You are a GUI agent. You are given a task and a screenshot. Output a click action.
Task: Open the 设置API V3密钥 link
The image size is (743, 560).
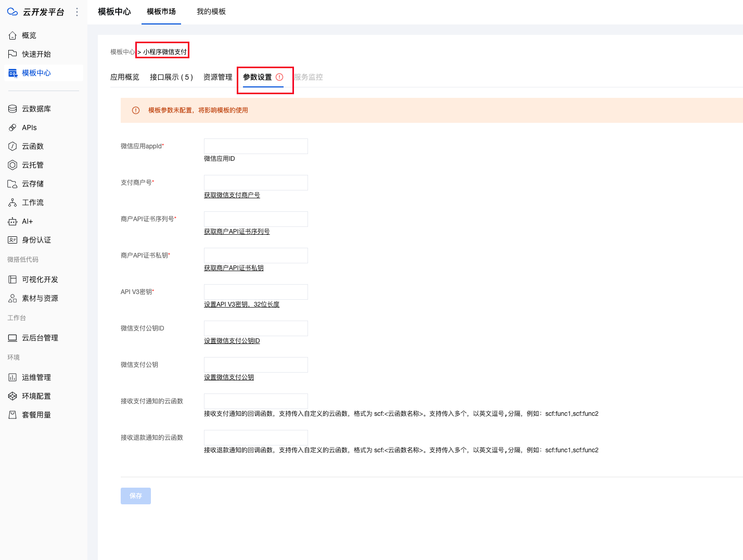click(x=241, y=304)
